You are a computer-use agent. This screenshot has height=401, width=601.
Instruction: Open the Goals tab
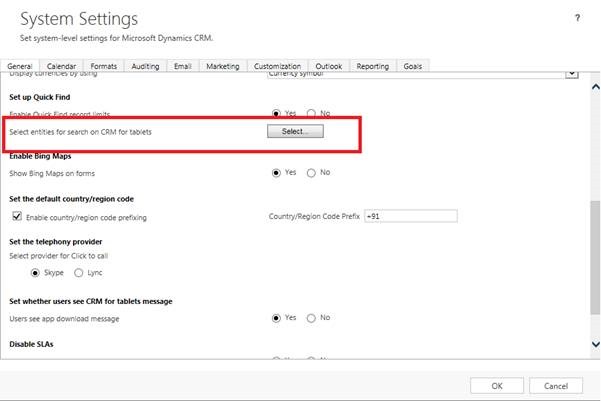[412, 66]
